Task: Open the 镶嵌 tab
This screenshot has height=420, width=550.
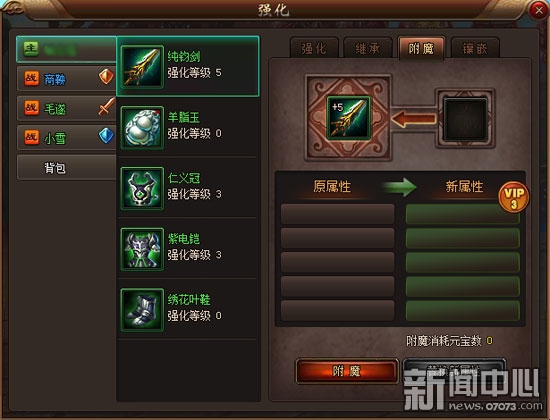Action: pyautogui.click(x=475, y=48)
